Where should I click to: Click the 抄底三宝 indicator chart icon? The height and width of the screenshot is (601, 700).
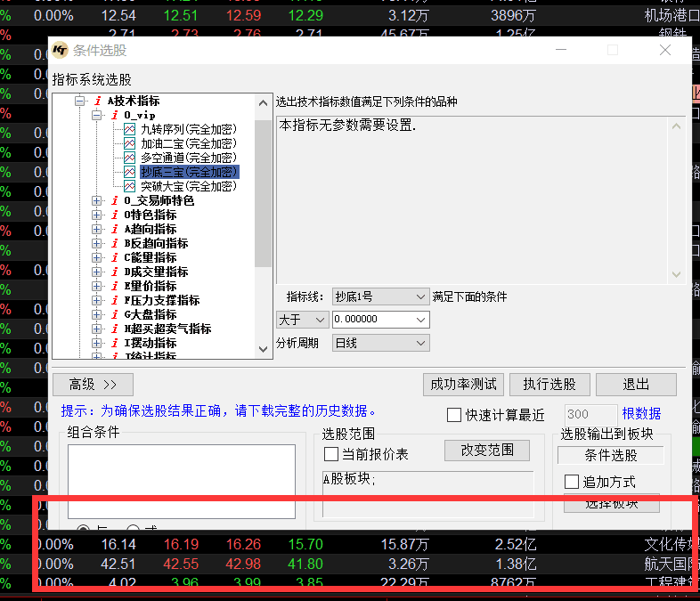click(x=129, y=172)
